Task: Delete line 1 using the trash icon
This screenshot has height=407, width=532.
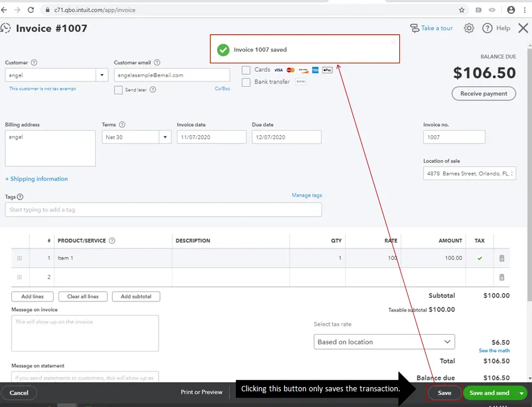Action: pyautogui.click(x=501, y=257)
